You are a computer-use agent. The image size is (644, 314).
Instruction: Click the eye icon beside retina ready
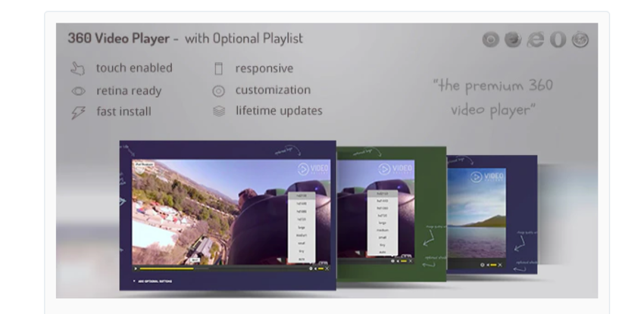(78, 91)
